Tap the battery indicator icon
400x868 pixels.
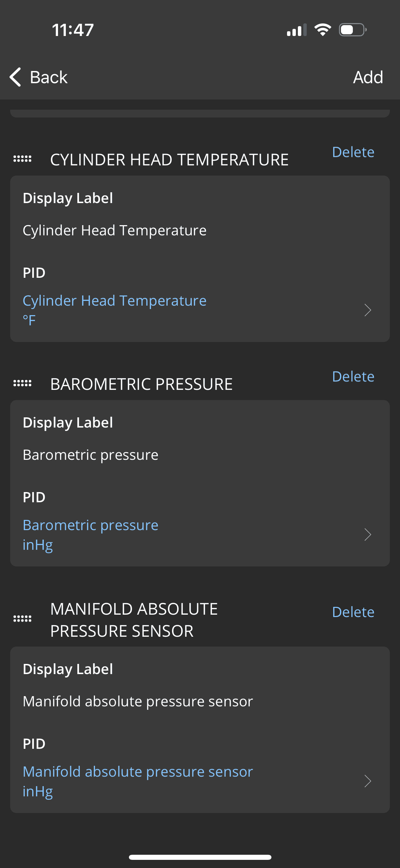coord(353,30)
